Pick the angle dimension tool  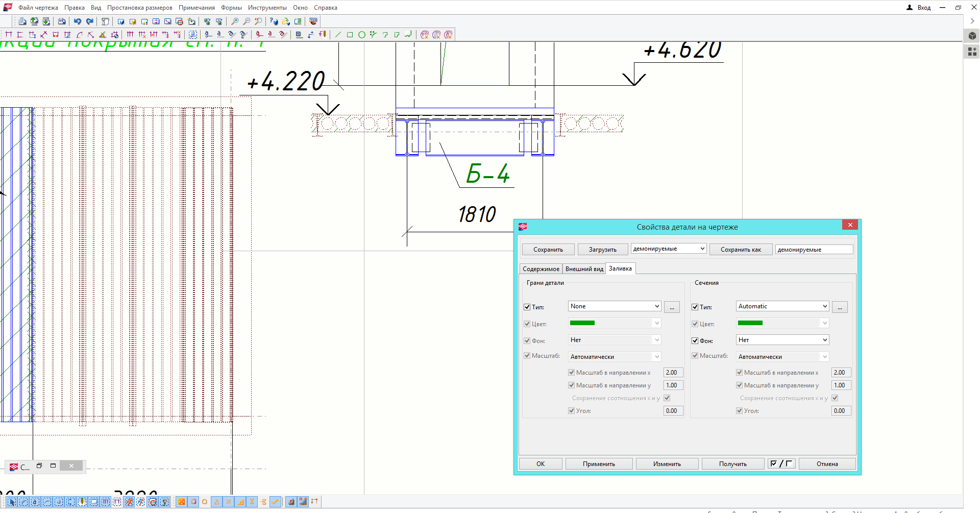[x=102, y=35]
